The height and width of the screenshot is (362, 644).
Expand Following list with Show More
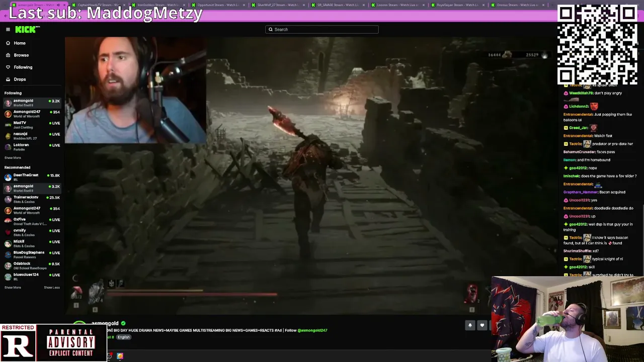point(13,158)
